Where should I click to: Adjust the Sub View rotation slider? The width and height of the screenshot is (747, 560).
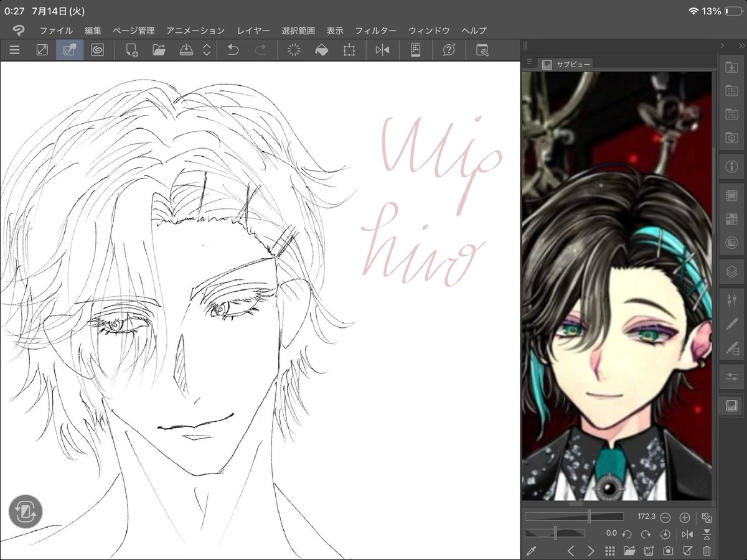tap(555, 533)
